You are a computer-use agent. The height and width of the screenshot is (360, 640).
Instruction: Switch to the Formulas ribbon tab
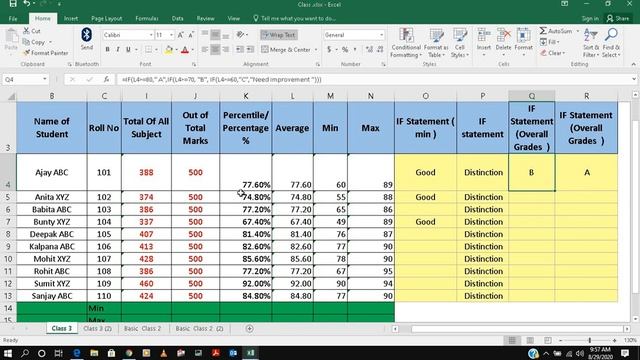tap(147, 18)
